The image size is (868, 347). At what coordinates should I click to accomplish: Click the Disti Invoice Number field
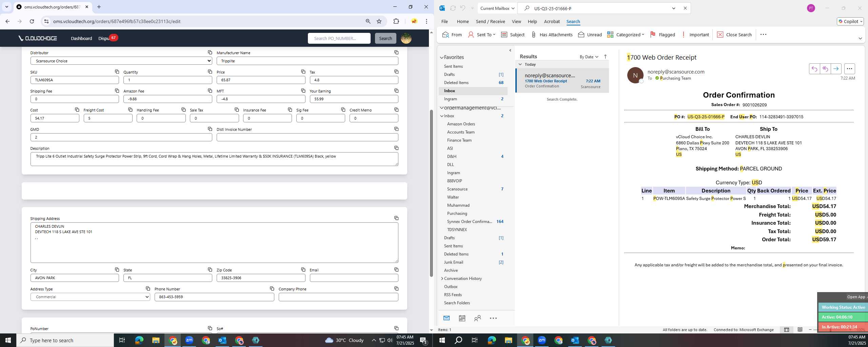tap(307, 137)
